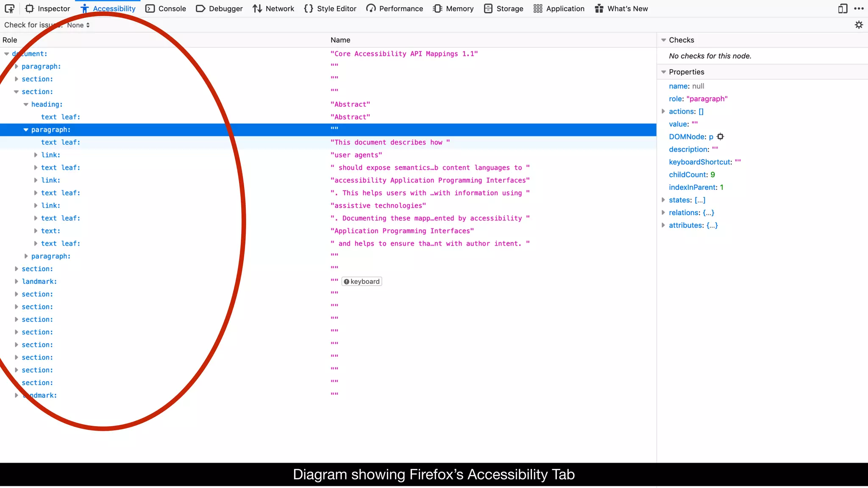Click the keyboard issue badge
Viewport: 868px width, 488px height.
click(362, 281)
